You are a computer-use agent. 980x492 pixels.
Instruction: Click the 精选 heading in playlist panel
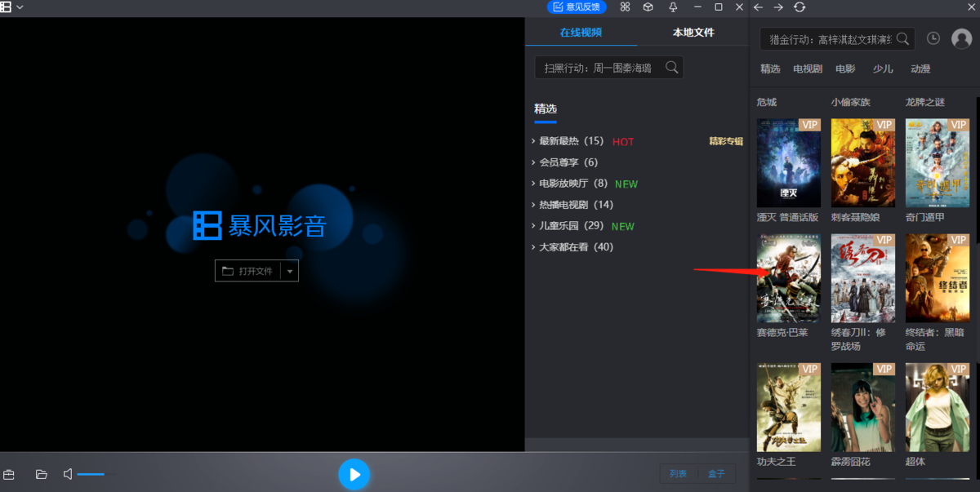[546, 109]
